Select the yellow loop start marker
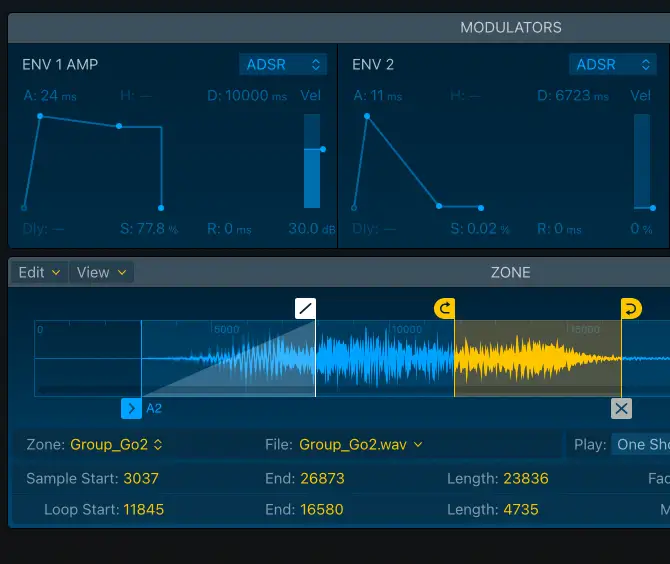This screenshot has height=564, width=670. click(x=443, y=308)
